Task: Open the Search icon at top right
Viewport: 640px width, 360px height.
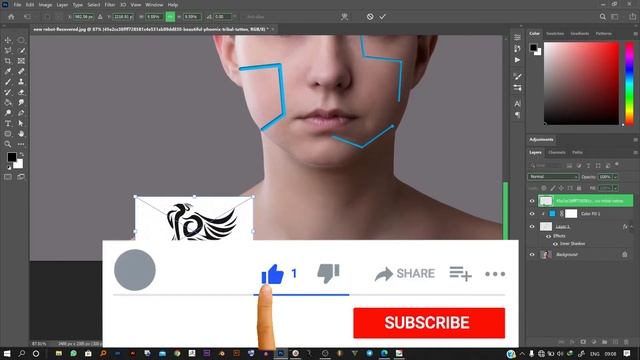Action: pos(602,17)
